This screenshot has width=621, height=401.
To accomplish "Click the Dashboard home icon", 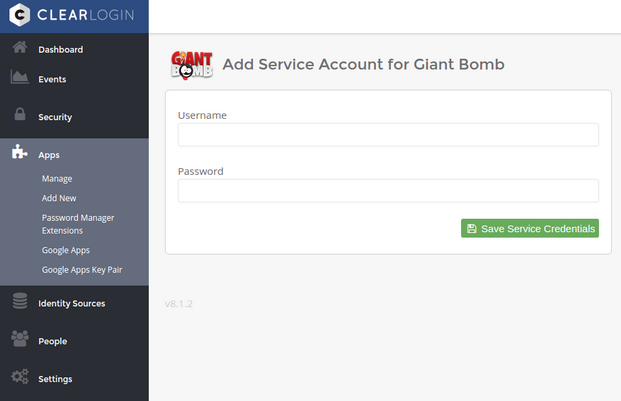I will click(x=19, y=47).
